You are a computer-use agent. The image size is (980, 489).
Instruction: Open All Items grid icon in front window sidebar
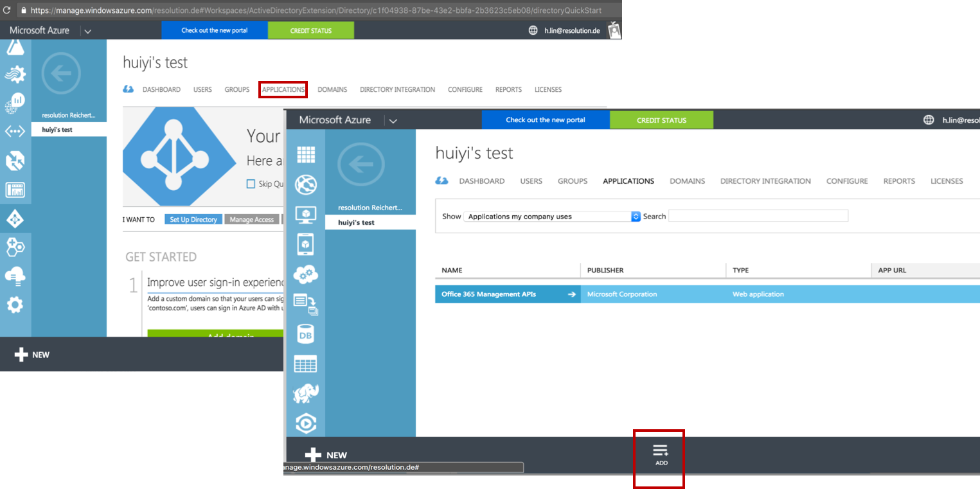coord(306,155)
